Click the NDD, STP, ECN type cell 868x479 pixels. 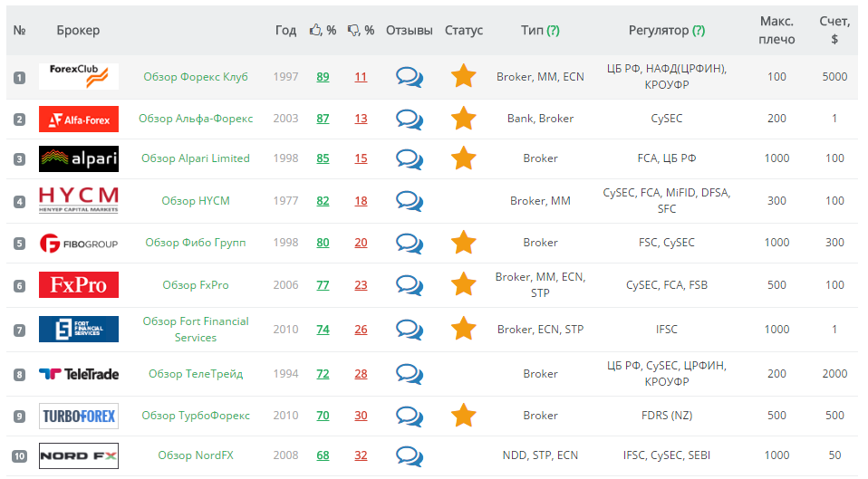pyautogui.click(x=540, y=455)
